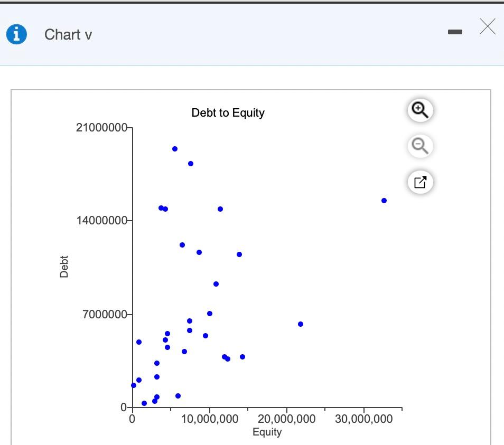Click the rightmost outlier data point
Viewport: 504px width, 445px height.
(x=384, y=200)
